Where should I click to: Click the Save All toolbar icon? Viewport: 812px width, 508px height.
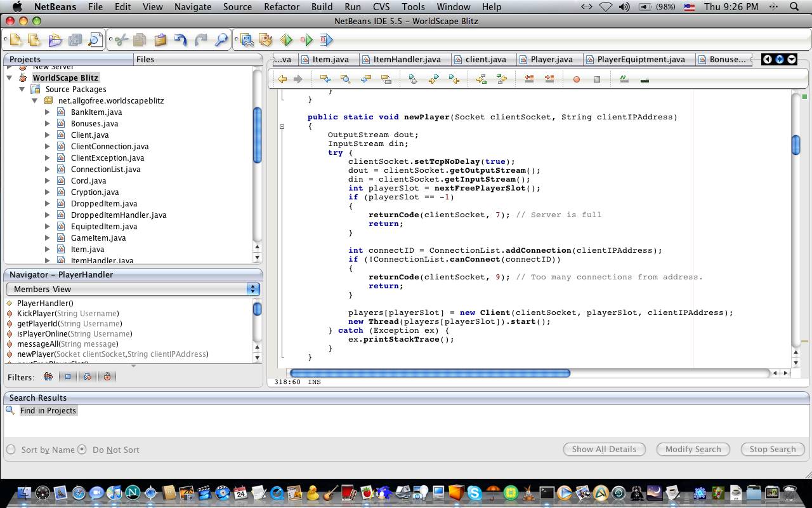pos(75,40)
